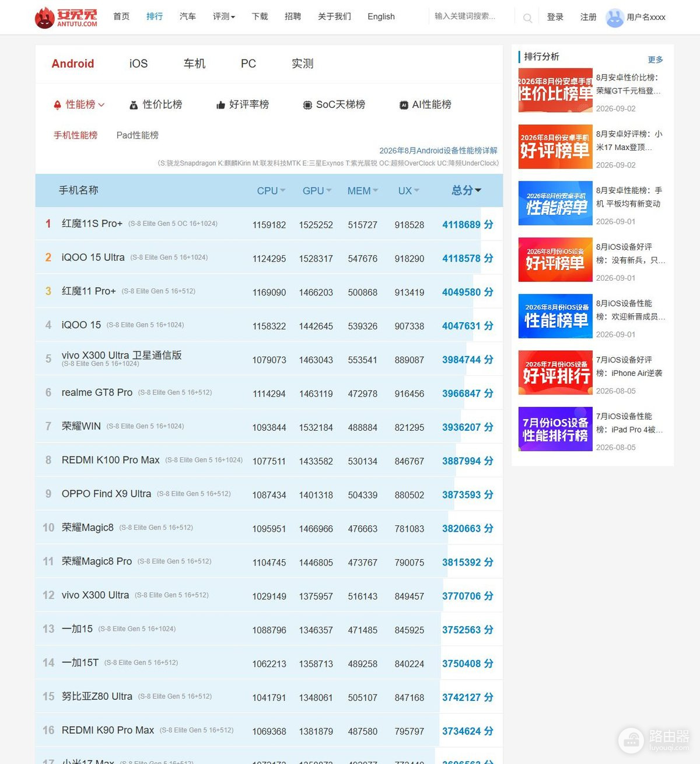
Task: Click 登录 link
Action: tap(555, 17)
